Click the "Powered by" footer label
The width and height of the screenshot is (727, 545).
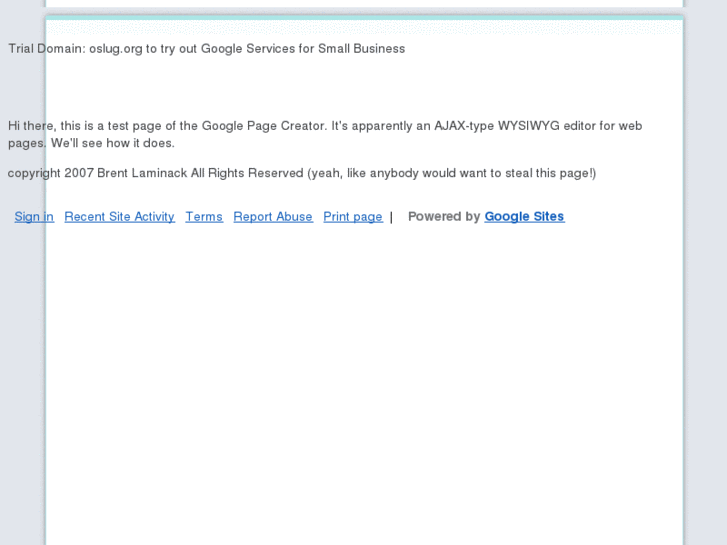443,217
